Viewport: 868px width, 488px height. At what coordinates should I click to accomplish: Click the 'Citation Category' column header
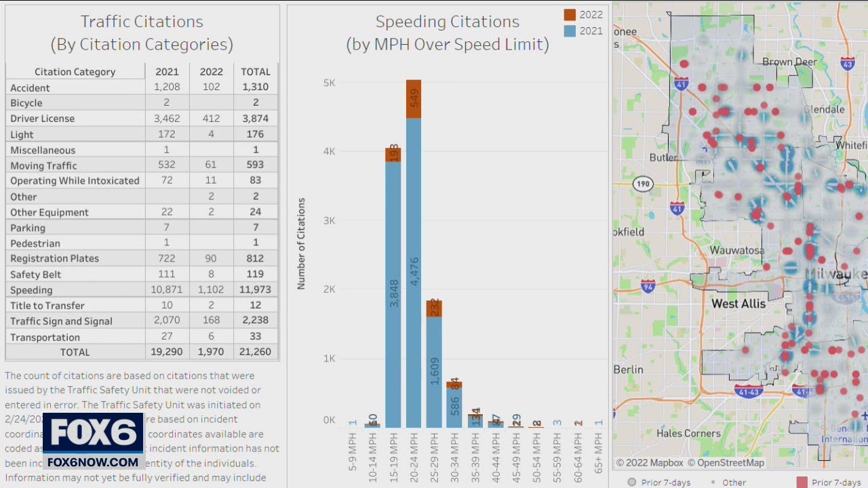click(75, 71)
